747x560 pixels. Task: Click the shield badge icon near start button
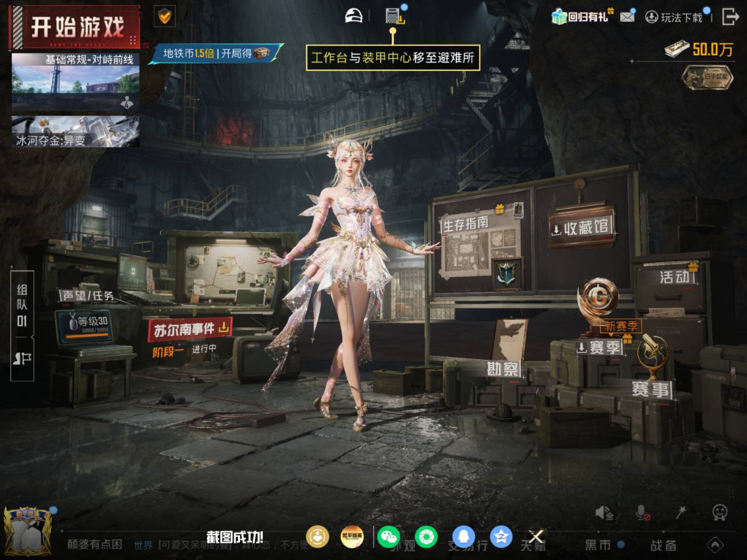pyautogui.click(x=164, y=16)
